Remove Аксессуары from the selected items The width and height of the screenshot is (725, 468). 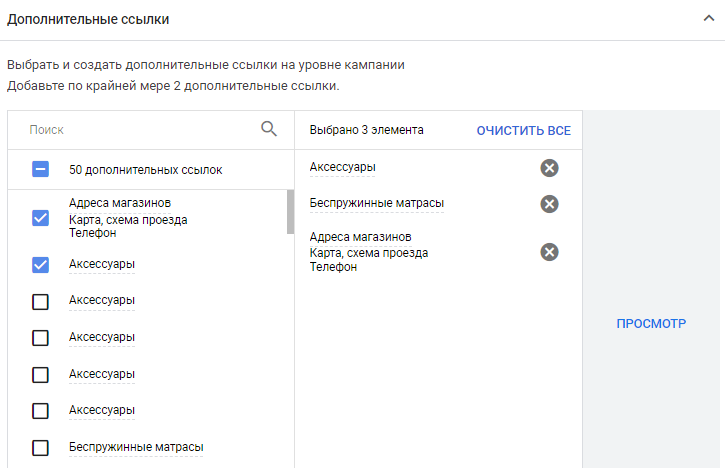pos(549,168)
